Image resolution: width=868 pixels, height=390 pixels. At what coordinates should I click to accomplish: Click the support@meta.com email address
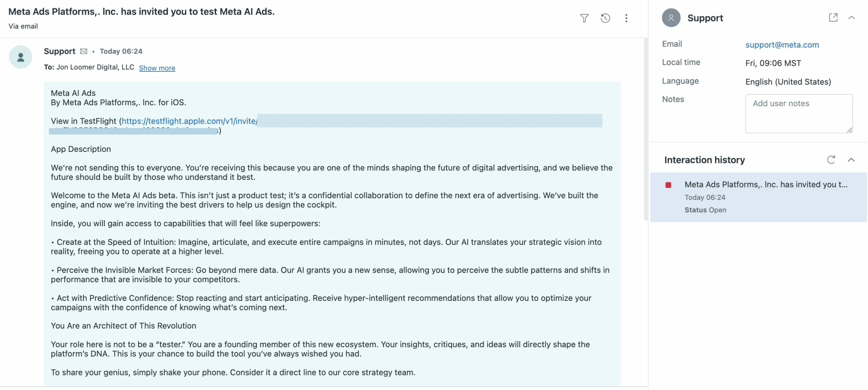(782, 45)
